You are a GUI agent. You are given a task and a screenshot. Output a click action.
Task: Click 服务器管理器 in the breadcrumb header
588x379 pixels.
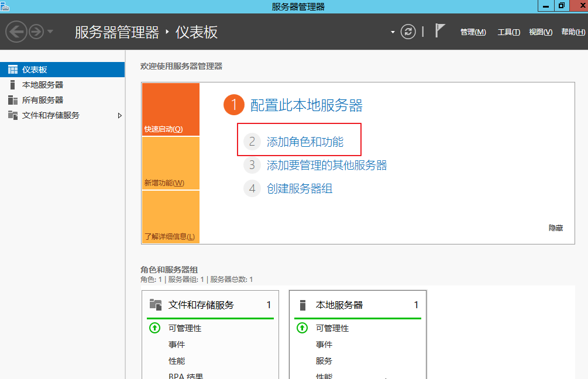click(x=117, y=32)
